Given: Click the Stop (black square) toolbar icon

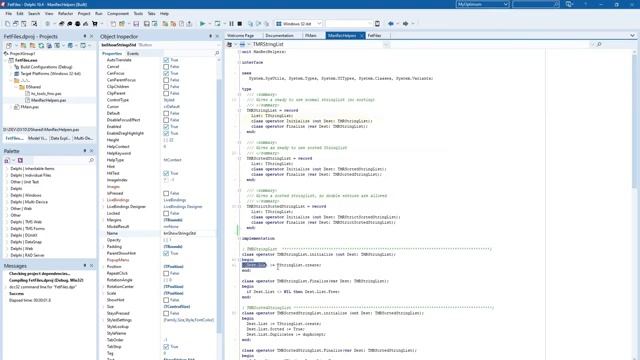Looking at the screenshot, I should pyautogui.click(x=240, y=24).
